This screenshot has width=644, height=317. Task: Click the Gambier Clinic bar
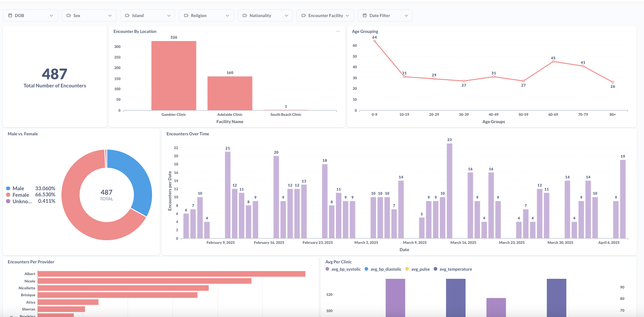pos(174,76)
